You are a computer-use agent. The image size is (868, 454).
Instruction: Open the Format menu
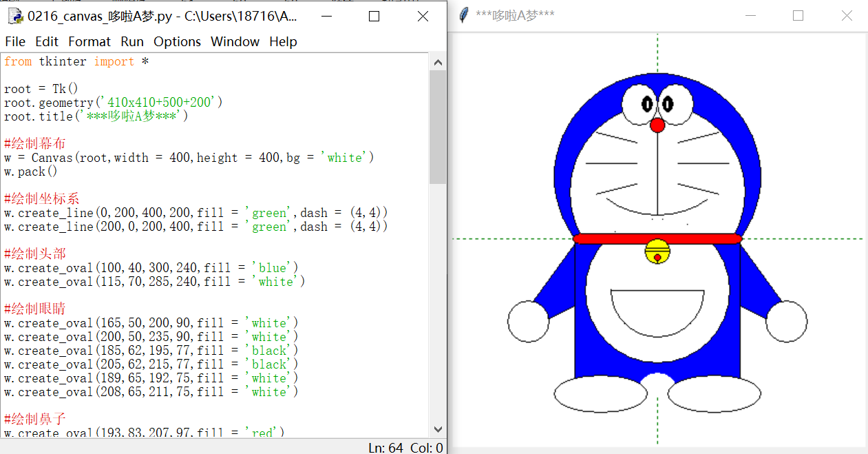(89, 41)
